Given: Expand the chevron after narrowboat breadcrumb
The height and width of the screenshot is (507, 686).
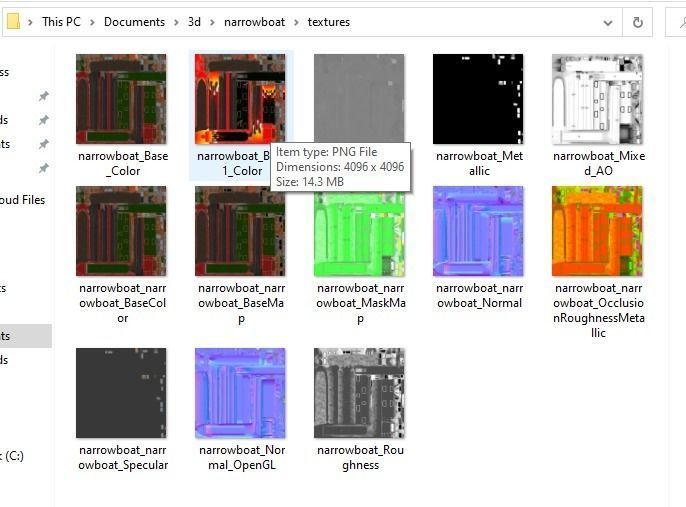Looking at the screenshot, I should click(296, 22).
